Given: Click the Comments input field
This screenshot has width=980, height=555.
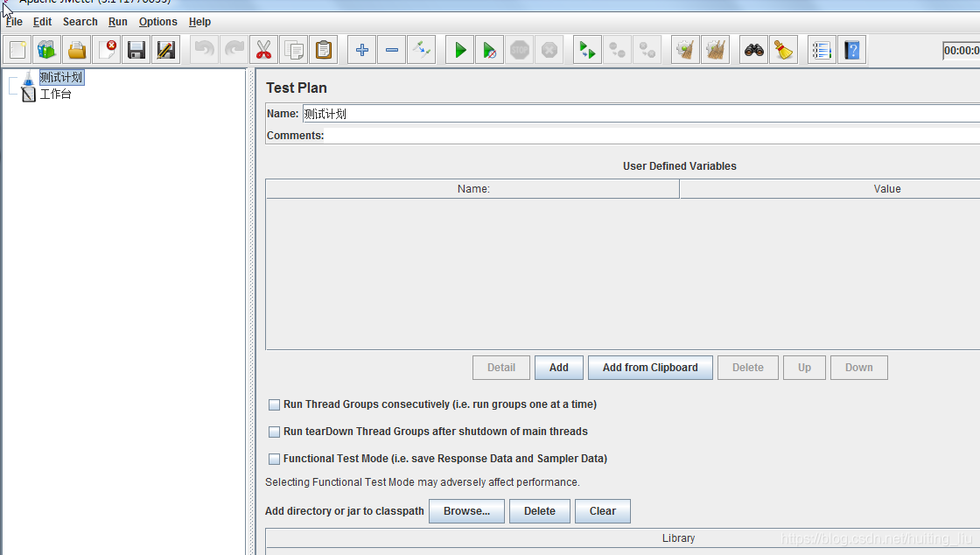Looking at the screenshot, I should [x=653, y=136].
